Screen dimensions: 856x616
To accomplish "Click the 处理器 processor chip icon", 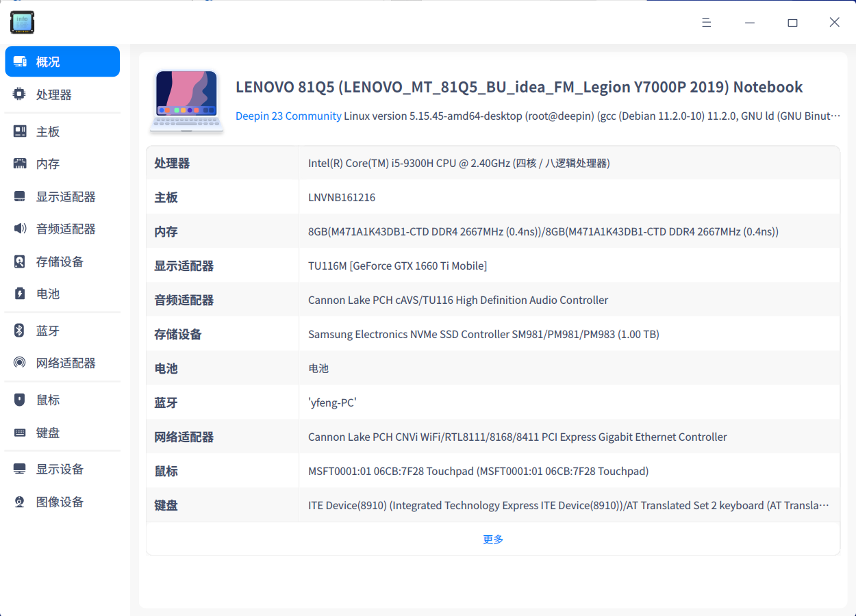I will [x=20, y=94].
